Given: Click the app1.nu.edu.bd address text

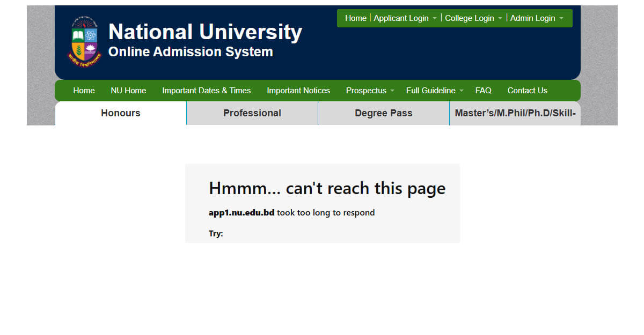Looking at the screenshot, I should [241, 213].
